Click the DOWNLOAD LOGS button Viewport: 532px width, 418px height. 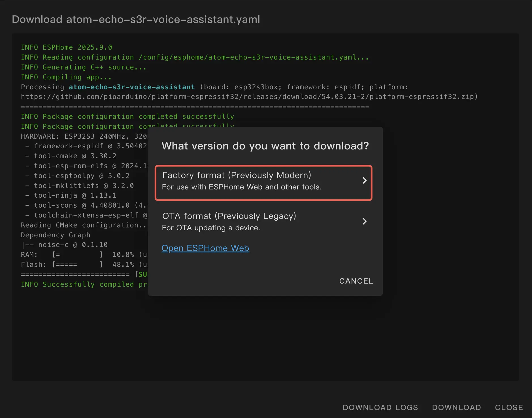click(380, 408)
